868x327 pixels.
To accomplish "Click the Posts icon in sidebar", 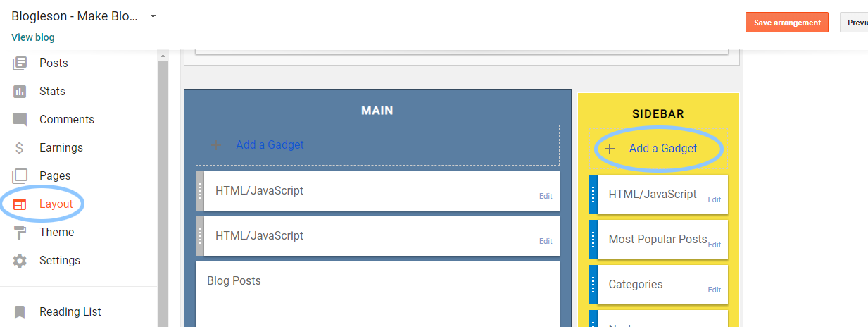I will click(x=20, y=63).
